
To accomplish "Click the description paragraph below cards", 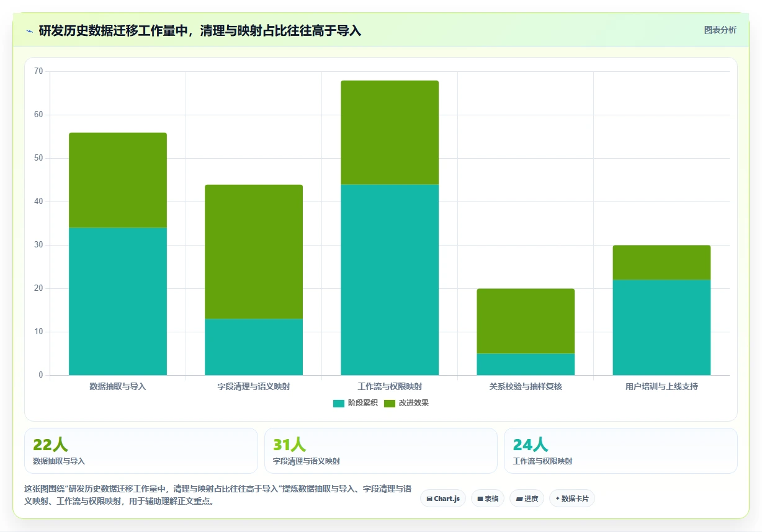I will (x=218, y=495).
